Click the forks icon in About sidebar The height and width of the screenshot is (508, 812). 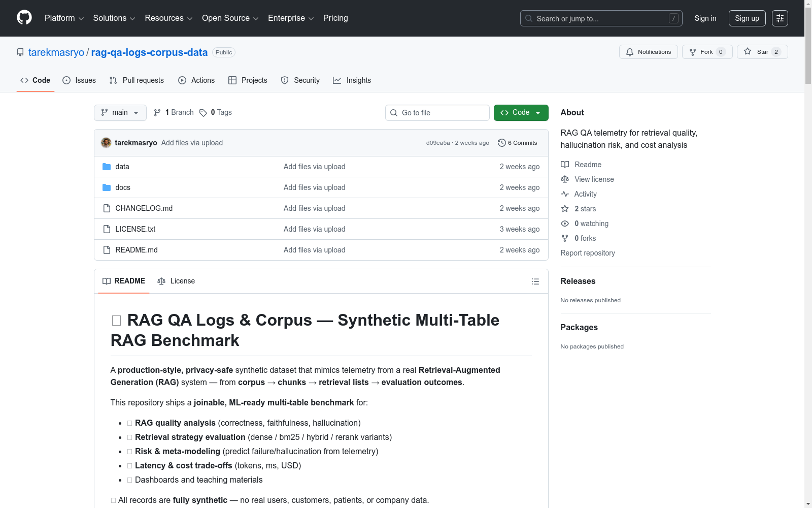565,238
